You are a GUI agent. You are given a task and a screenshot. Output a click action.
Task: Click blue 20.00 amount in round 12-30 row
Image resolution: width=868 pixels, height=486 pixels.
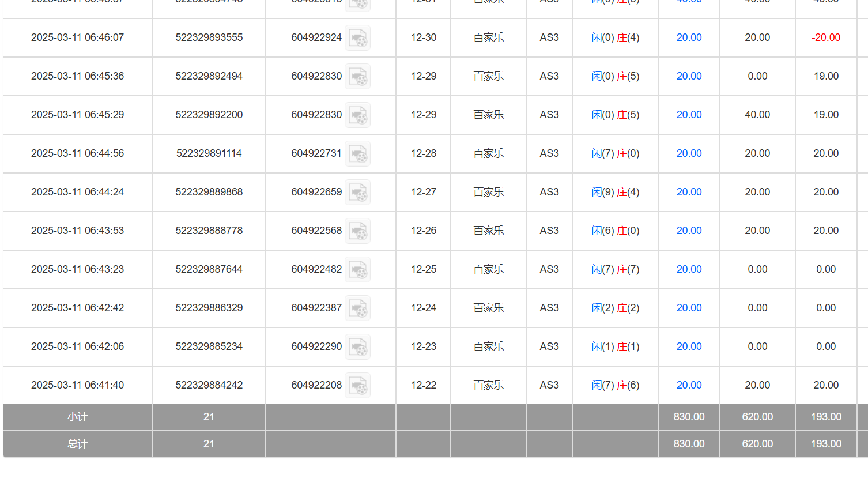tap(689, 37)
